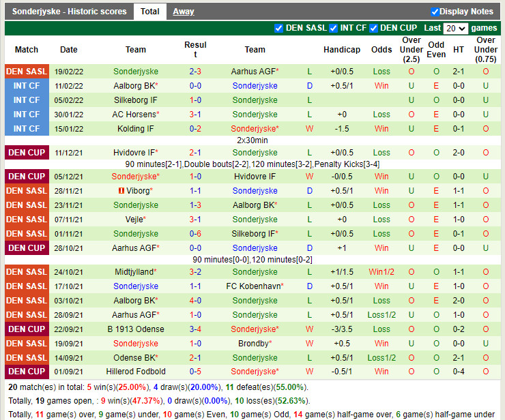This screenshot has height=420, width=505.
Task: Open the Brondby team link
Action: (x=253, y=344)
